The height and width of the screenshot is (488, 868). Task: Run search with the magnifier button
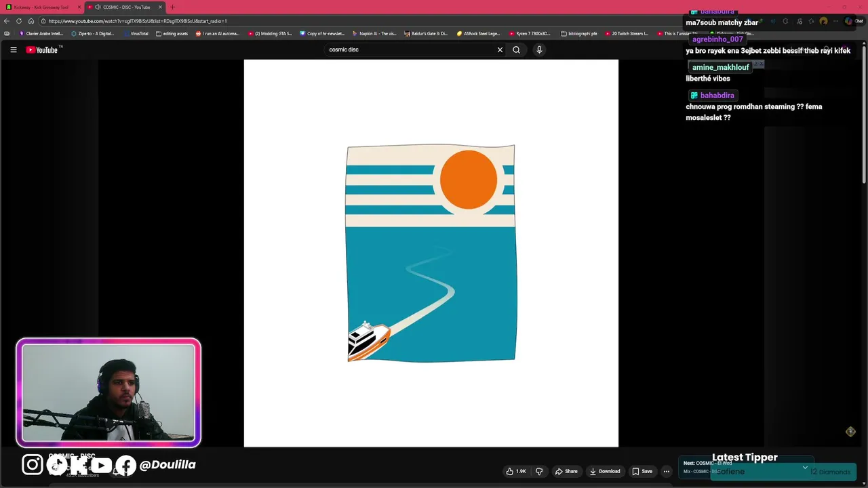(x=516, y=49)
